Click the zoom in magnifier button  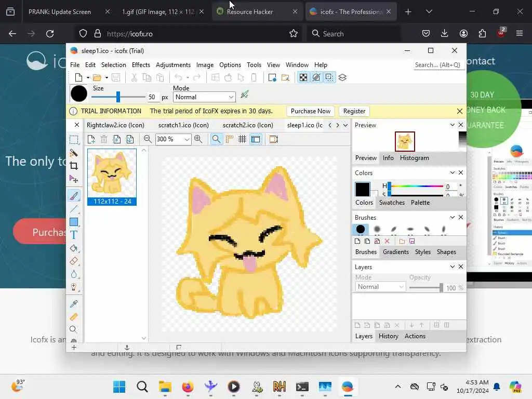coord(198,139)
